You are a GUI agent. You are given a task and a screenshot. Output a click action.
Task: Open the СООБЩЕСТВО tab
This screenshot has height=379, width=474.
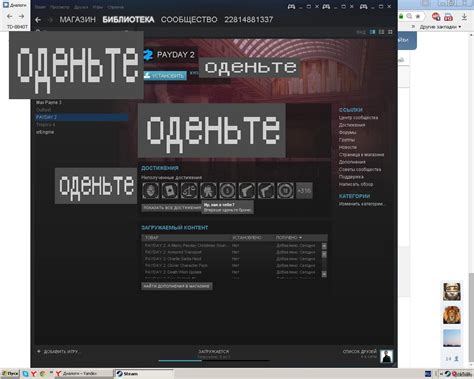[x=189, y=20]
